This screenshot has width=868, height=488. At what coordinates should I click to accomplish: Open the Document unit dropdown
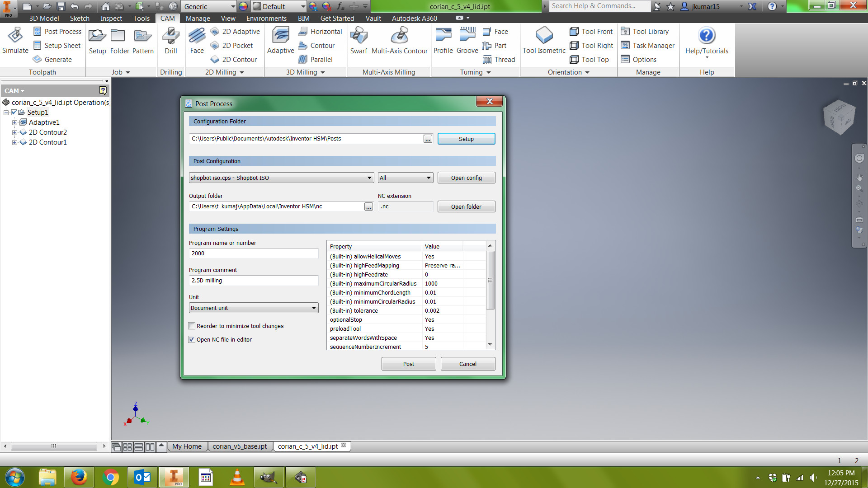point(254,308)
